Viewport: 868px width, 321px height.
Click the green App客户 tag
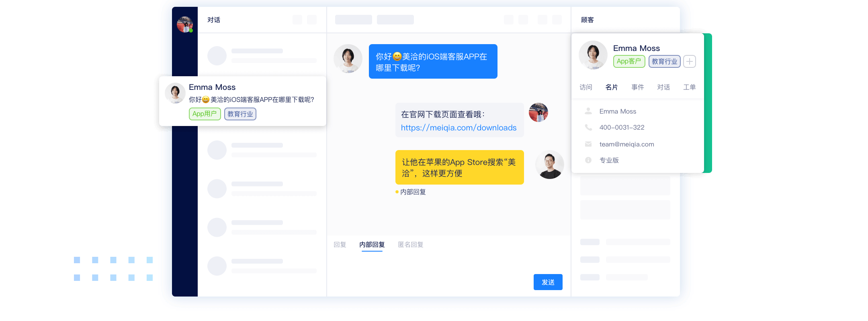pos(629,61)
